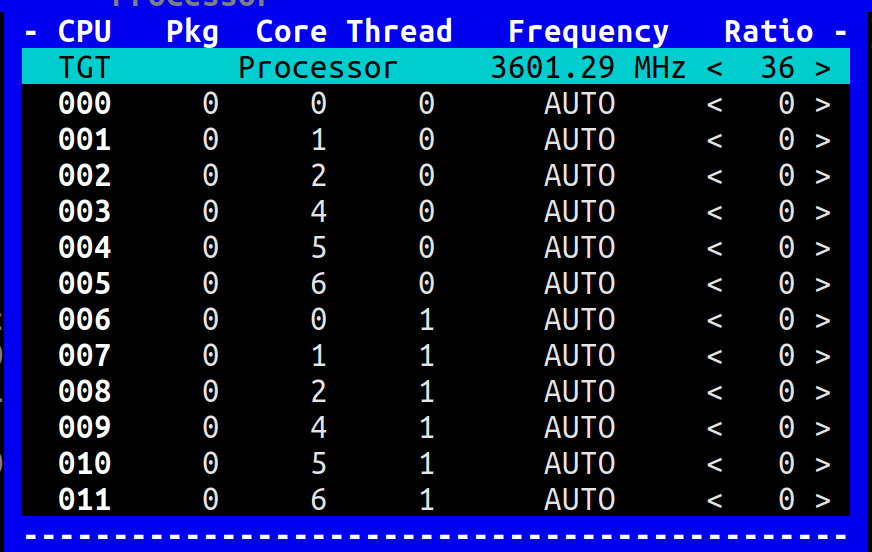The image size is (872, 552).
Task: Click the Pkg column header
Action: [192, 33]
